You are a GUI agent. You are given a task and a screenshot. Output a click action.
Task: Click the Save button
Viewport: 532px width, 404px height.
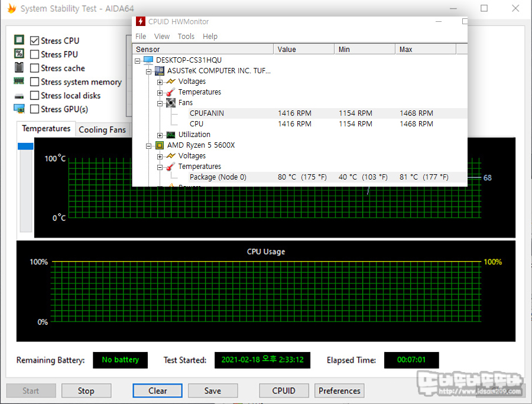point(213,391)
